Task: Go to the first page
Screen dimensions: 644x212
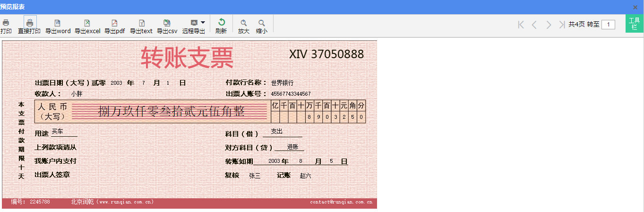Action: [x=521, y=25]
